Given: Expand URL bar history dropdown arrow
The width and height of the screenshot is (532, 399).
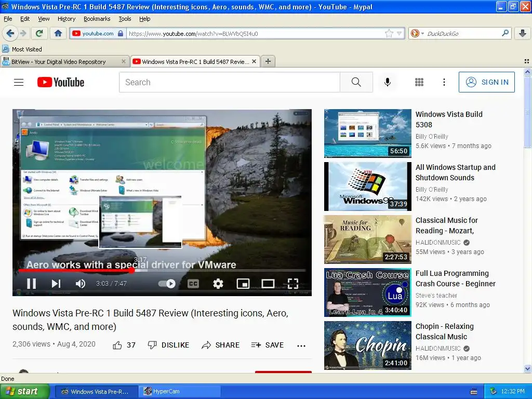Looking at the screenshot, I should pyautogui.click(x=400, y=33).
